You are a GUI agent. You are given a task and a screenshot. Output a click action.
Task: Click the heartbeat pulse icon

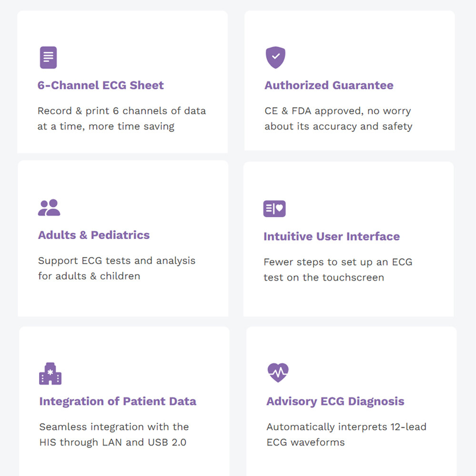click(278, 373)
